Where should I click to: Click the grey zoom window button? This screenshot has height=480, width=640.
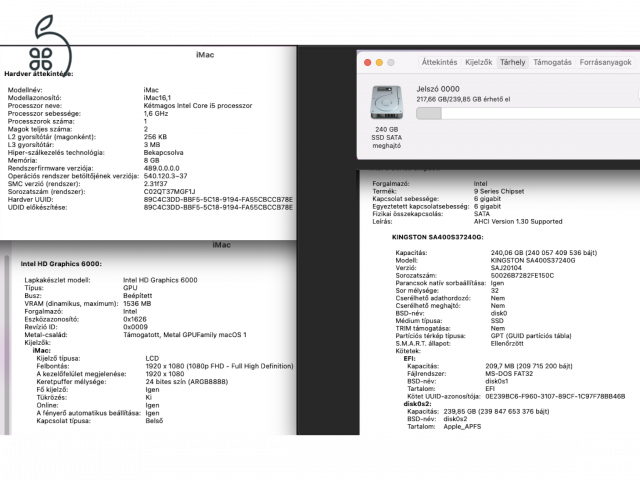click(391, 62)
